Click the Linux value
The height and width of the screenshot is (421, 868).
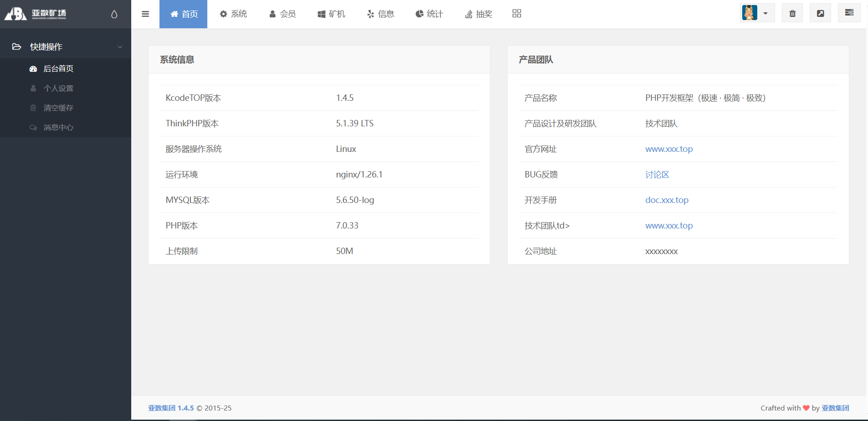[346, 149]
